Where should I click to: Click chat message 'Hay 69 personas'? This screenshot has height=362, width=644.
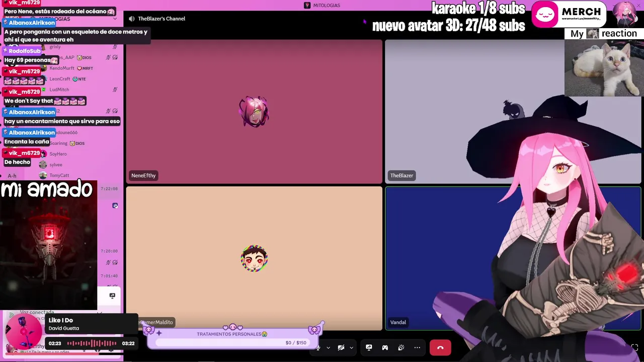coord(31,60)
